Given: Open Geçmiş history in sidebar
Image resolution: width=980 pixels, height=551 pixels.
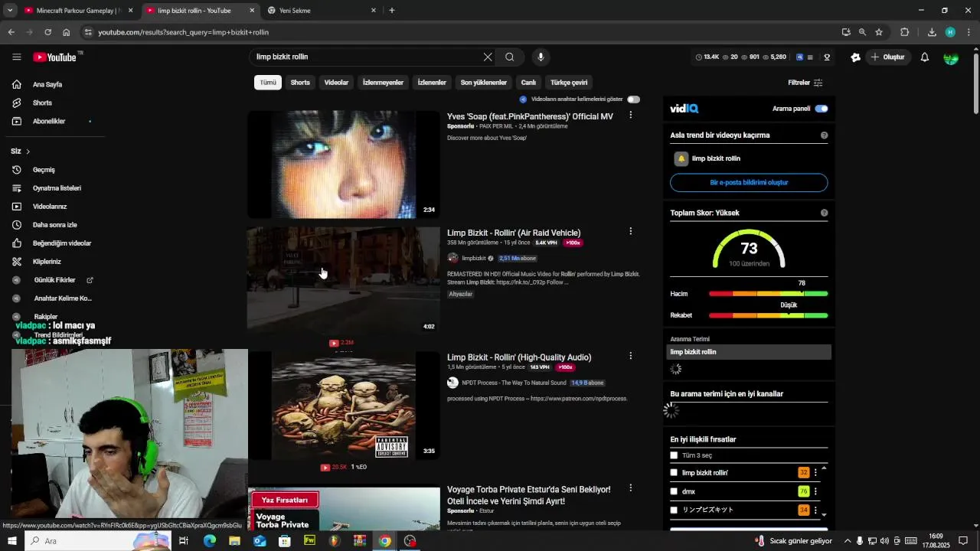Looking at the screenshot, I should (44, 170).
